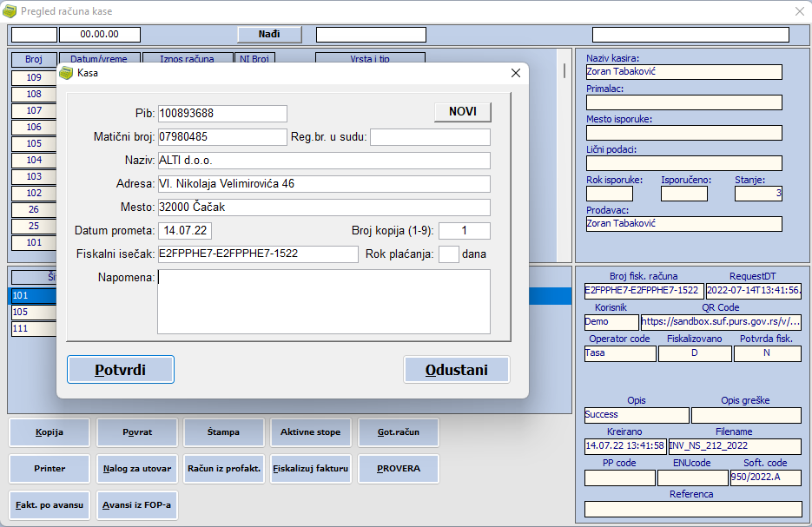Click the Potvrdi button in Kasa dialog
The image size is (812, 527).
pos(121,370)
